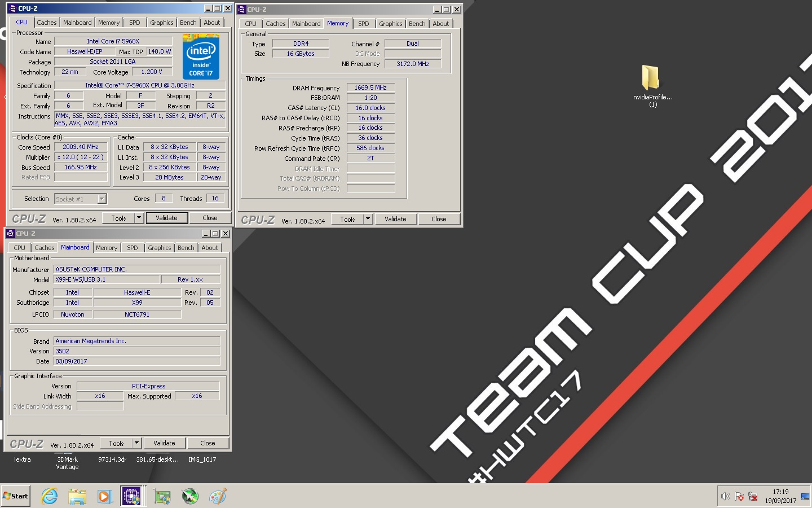Image resolution: width=812 pixels, height=508 pixels.
Task: Click the memory size value 16 GBytes
Action: point(301,54)
